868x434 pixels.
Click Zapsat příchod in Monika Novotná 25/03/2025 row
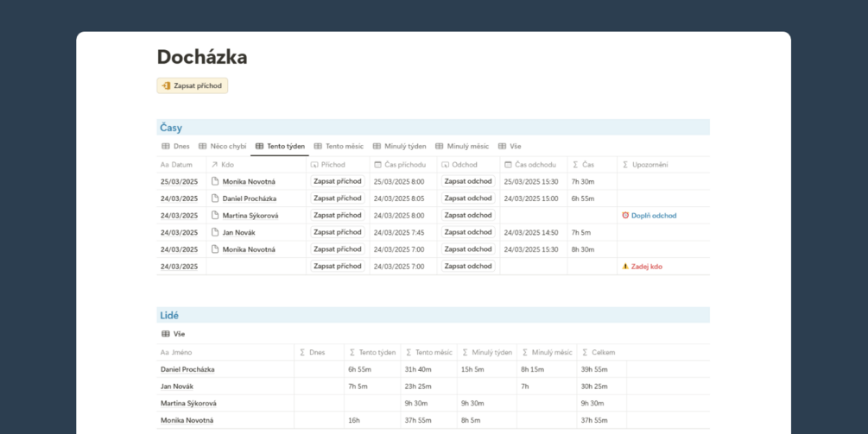pos(338,181)
